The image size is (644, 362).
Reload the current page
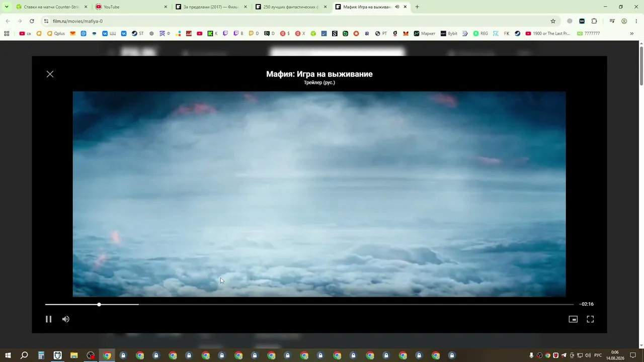[x=32, y=21]
